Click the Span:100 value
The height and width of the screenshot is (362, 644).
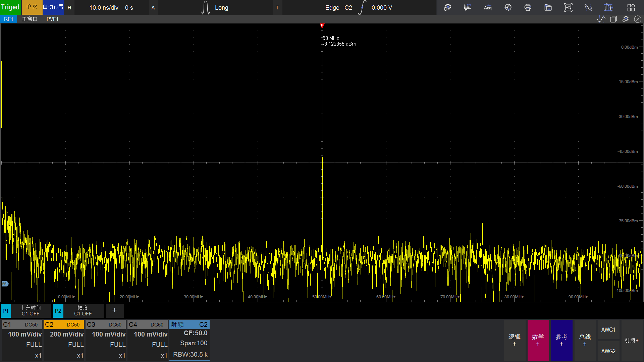[x=194, y=343]
